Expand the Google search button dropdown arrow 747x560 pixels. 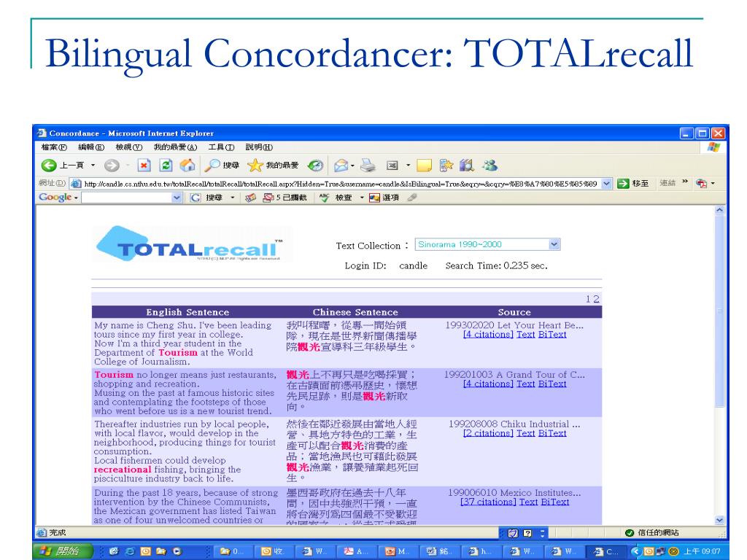[233, 197]
